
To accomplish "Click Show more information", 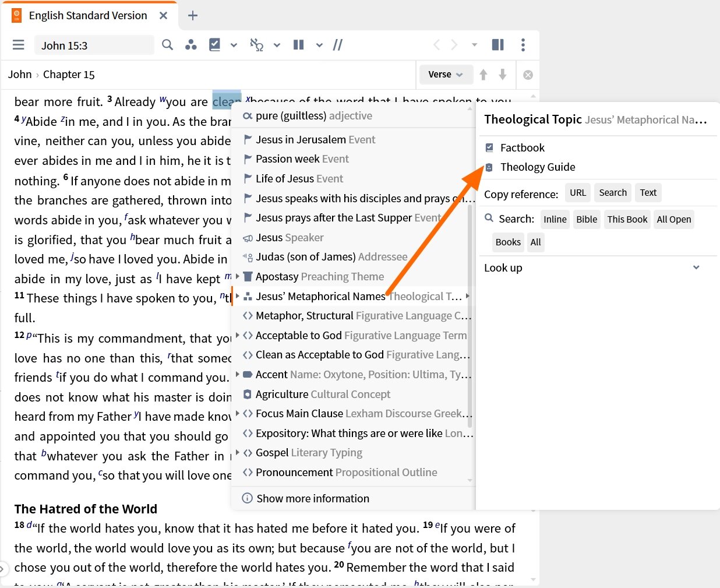I will pyautogui.click(x=353, y=498).
